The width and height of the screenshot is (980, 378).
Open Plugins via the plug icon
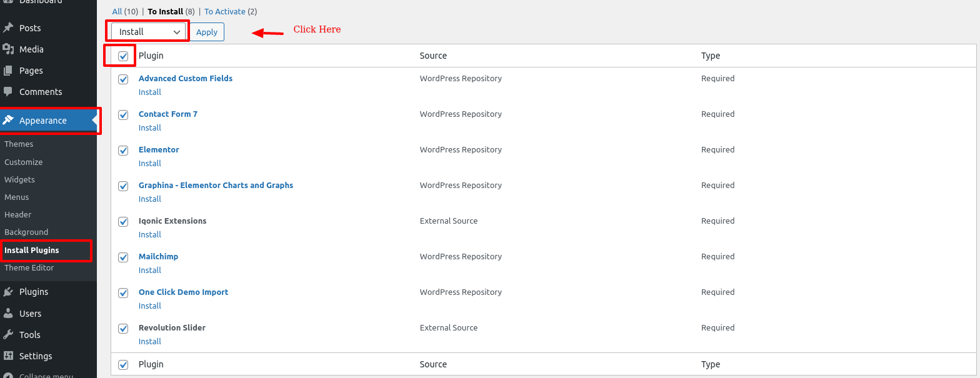(x=8, y=292)
